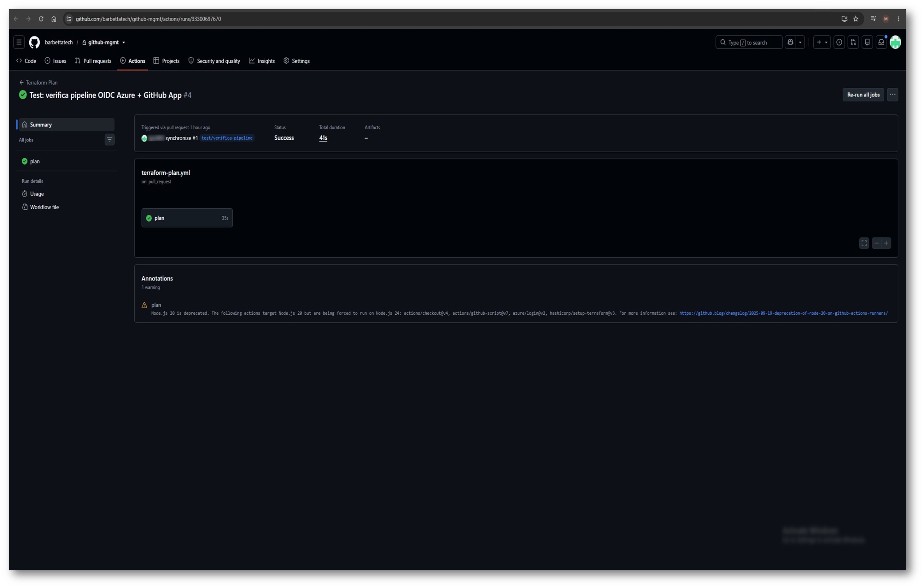The image size is (924, 588).
Task: Toggle fullscreen for the workflow graph
Action: pyautogui.click(x=864, y=243)
